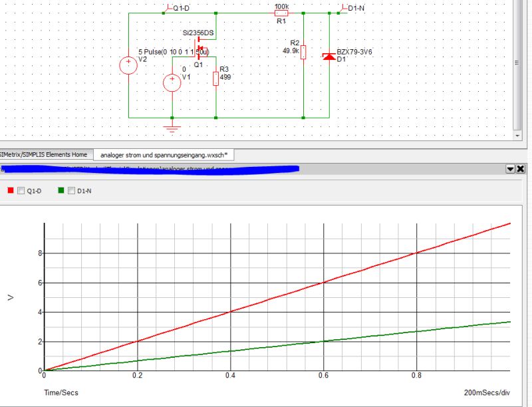The height and width of the screenshot is (407, 532).
Task: Select the 49.9k resistor R2
Action: [x=303, y=51]
